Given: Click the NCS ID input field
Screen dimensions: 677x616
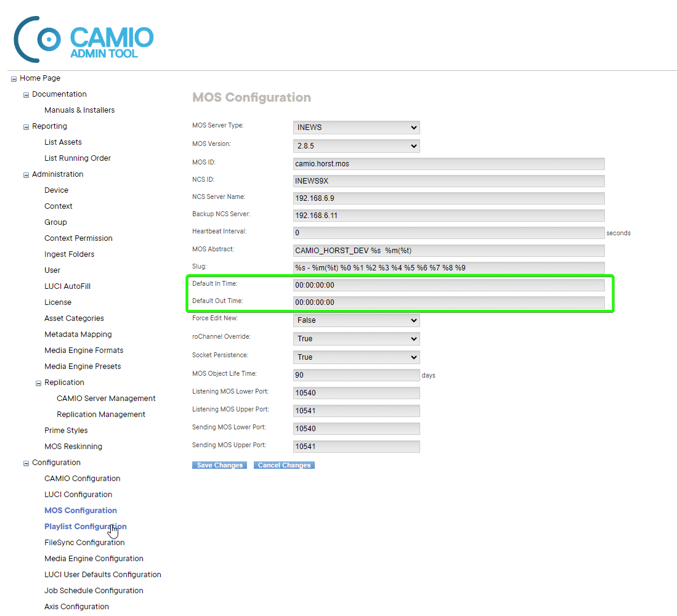Looking at the screenshot, I should [448, 181].
